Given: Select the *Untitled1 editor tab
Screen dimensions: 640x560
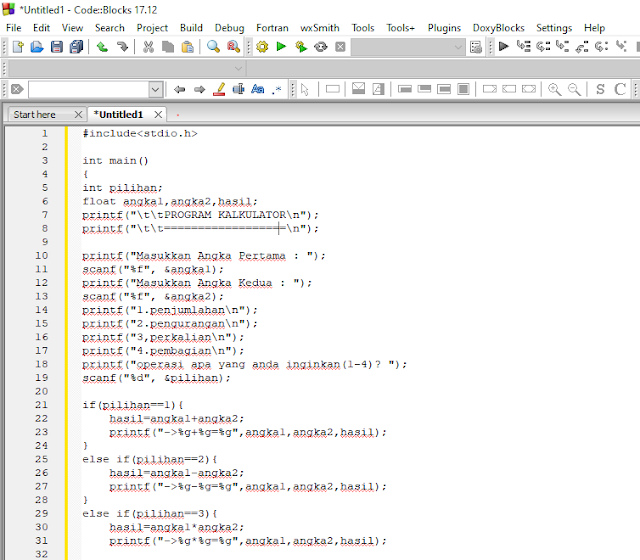Looking at the screenshot, I should tap(118, 115).
